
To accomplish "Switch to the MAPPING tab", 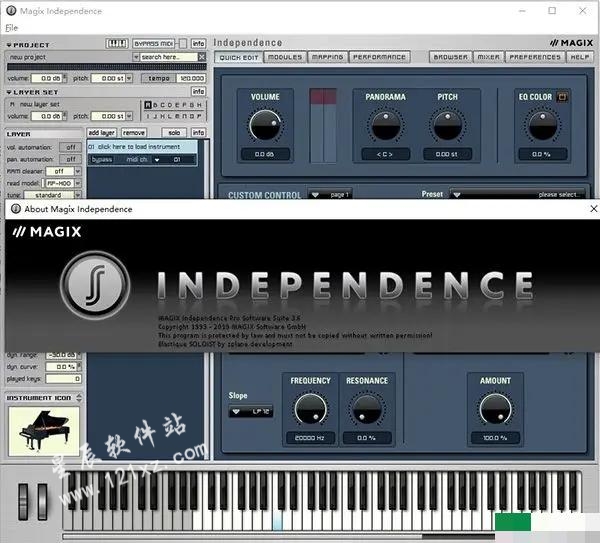I will (328, 57).
